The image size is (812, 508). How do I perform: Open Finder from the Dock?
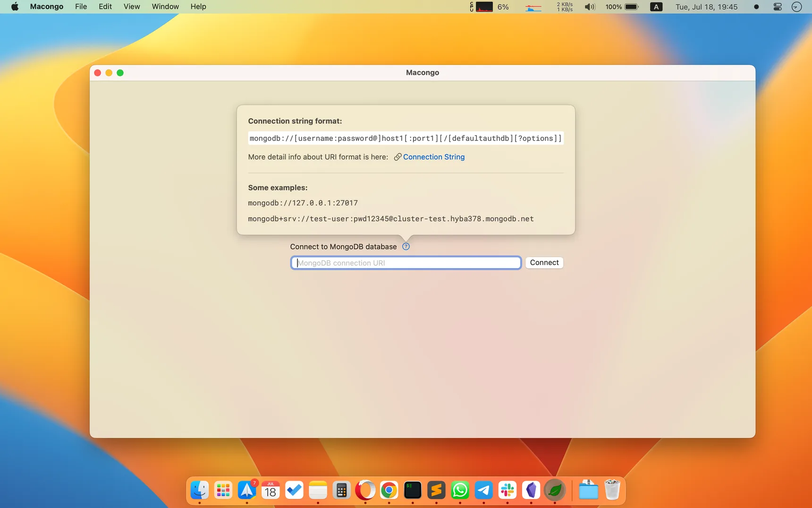tap(200, 491)
